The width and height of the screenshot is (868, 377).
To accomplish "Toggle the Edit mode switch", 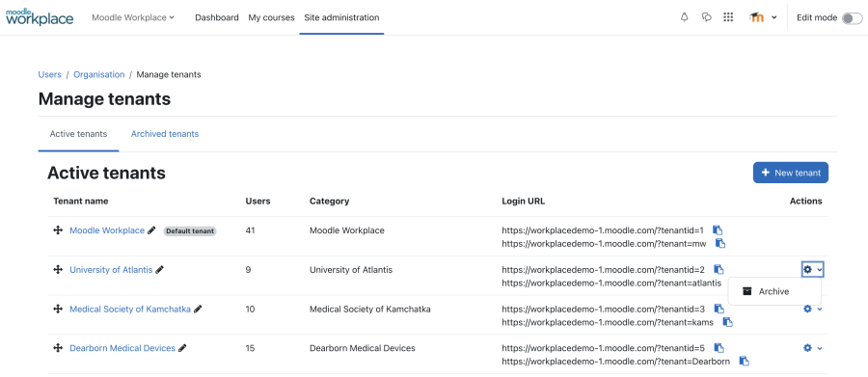I will coord(852,17).
